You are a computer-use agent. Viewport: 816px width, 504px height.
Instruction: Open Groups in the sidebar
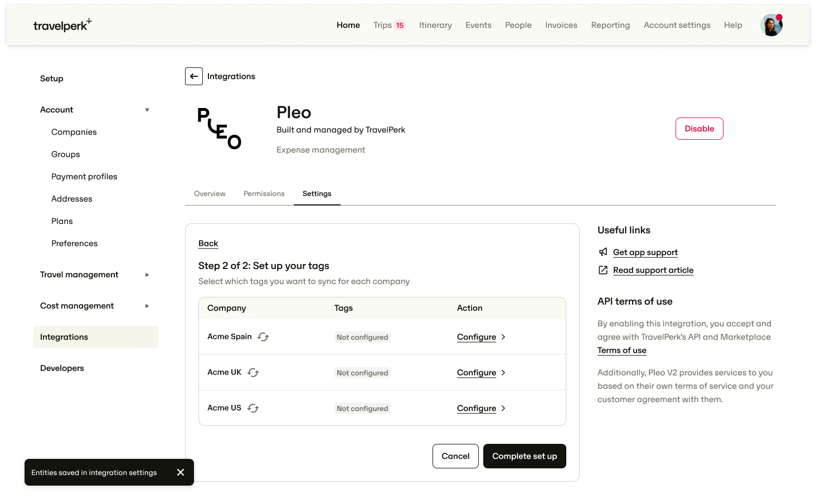66,154
